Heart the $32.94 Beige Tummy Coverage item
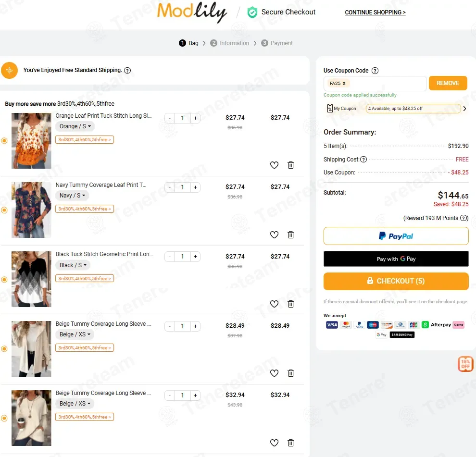The width and height of the screenshot is (476, 457). pos(274,443)
